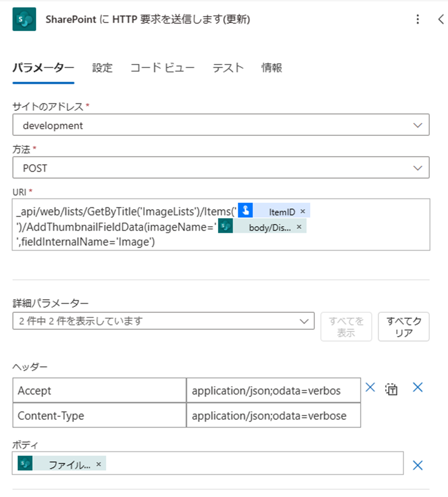
Task: Remove the ファイル token from the Body field
Action: tap(99, 464)
